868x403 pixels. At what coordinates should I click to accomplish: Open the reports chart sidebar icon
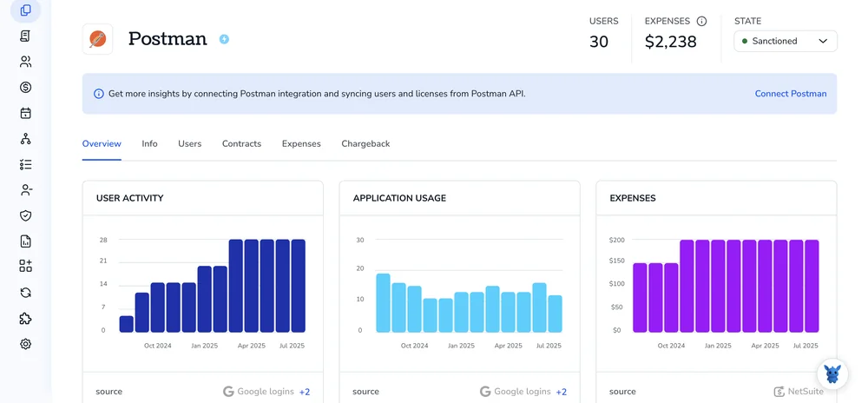pos(25,241)
